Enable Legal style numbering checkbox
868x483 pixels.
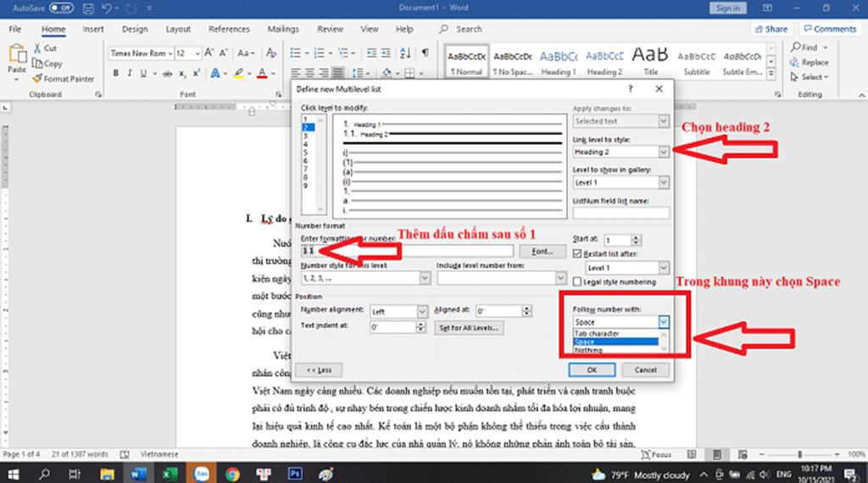[577, 281]
